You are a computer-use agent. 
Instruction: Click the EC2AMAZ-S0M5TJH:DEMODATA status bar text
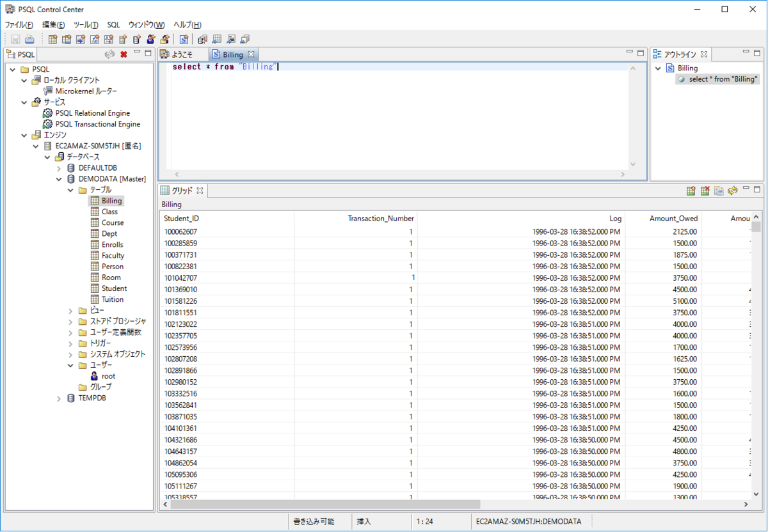tap(529, 521)
